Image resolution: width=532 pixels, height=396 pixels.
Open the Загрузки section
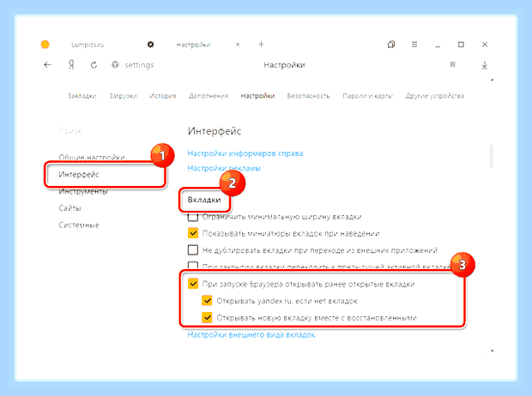click(x=123, y=96)
